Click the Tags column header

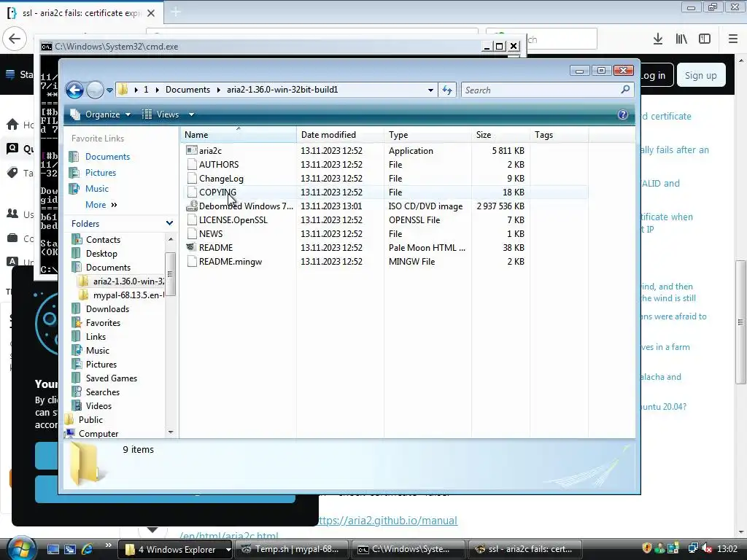click(x=559, y=135)
